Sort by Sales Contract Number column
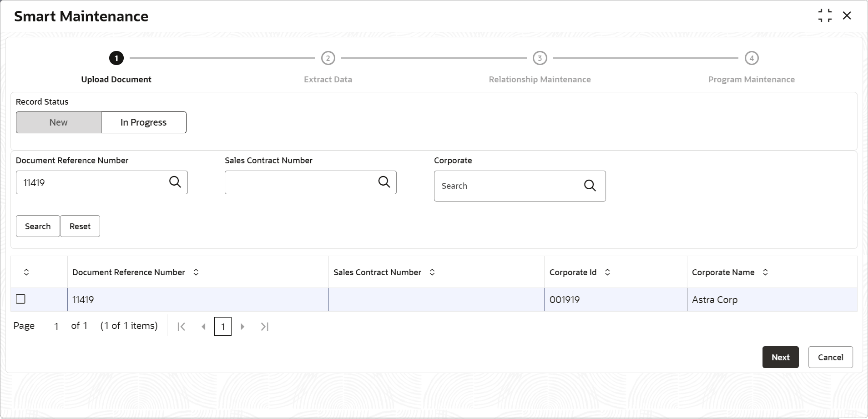This screenshot has height=419, width=868. point(432,272)
